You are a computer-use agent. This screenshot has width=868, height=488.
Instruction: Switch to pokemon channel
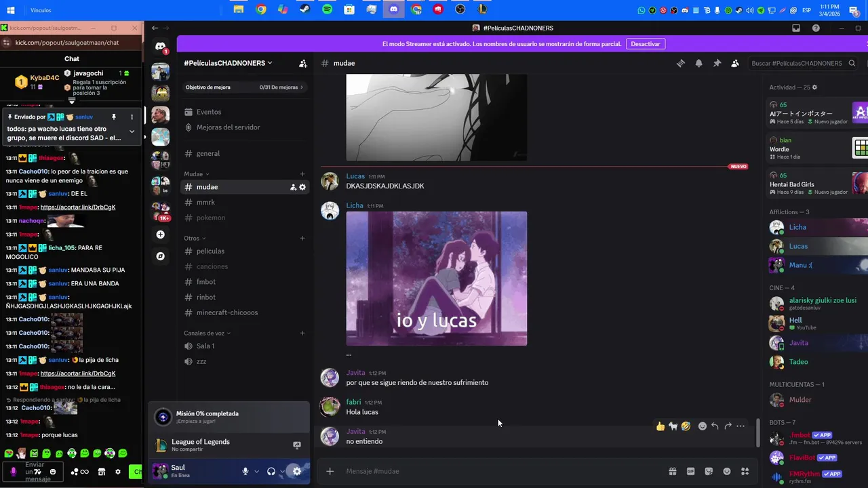(x=244, y=218)
